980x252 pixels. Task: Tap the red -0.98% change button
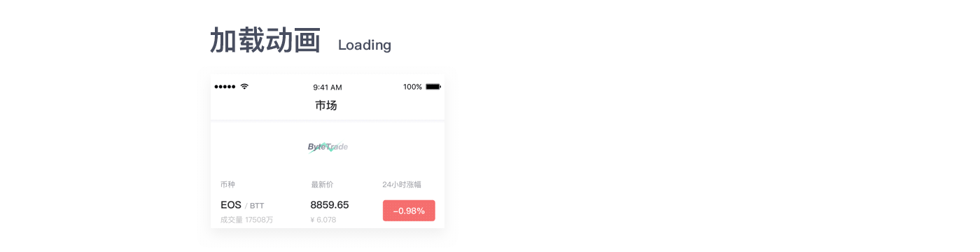(x=409, y=211)
